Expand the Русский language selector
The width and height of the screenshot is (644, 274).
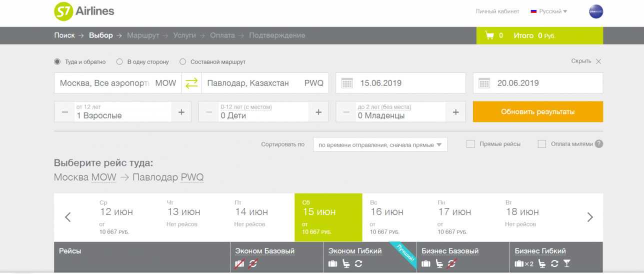coord(549,11)
